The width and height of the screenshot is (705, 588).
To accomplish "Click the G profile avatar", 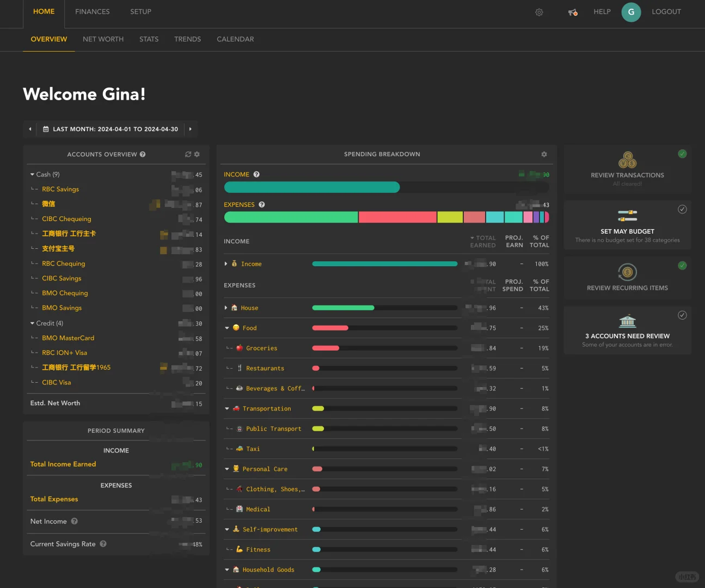I will 631,12.
